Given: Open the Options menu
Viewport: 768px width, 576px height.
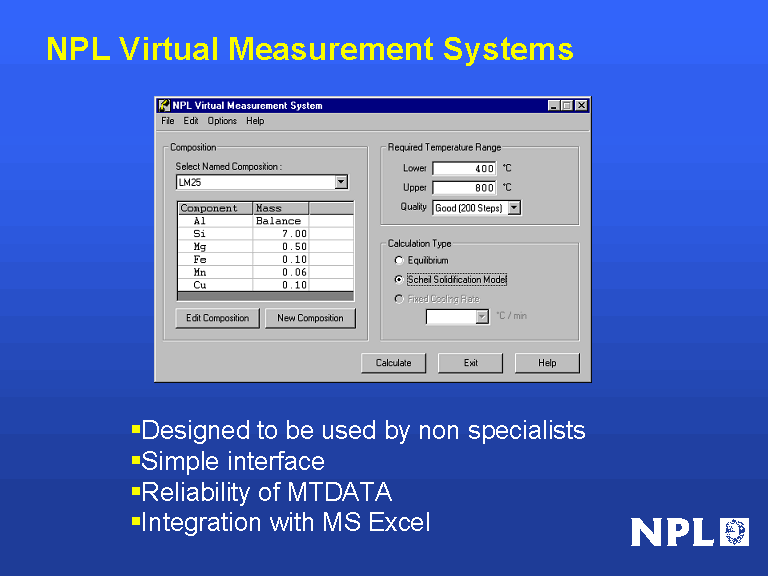Looking at the screenshot, I should (x=222, y=121).
